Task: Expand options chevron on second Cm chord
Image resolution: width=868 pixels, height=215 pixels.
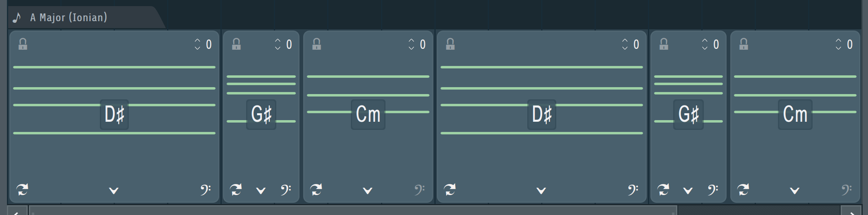Action: tap(795, 190)
